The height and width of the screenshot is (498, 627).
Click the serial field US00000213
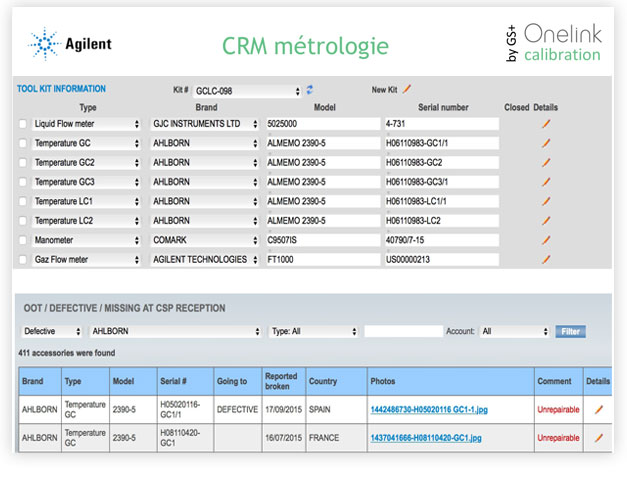tap(441, 260)
